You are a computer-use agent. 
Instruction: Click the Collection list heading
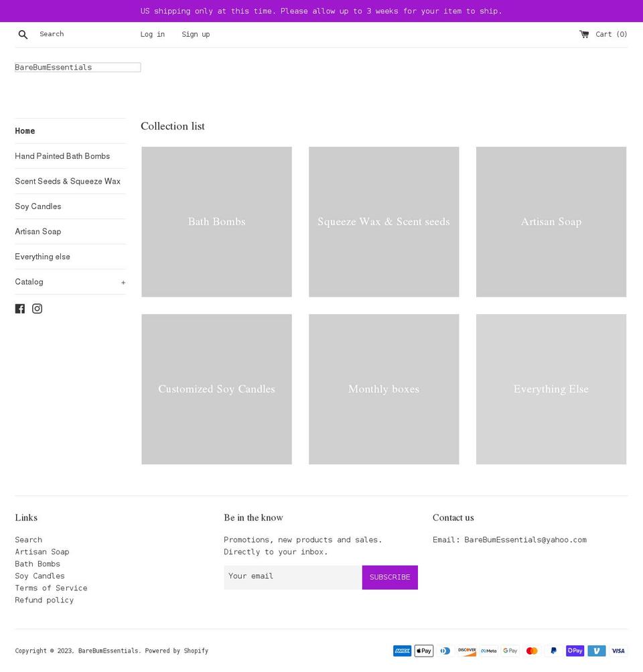[173, 126]
